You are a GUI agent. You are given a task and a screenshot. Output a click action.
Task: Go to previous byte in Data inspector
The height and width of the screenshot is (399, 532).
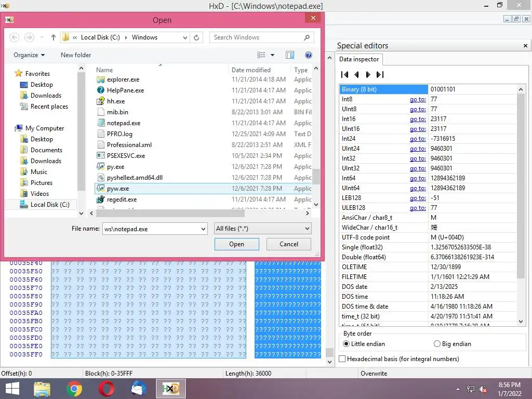click(356, 75)
